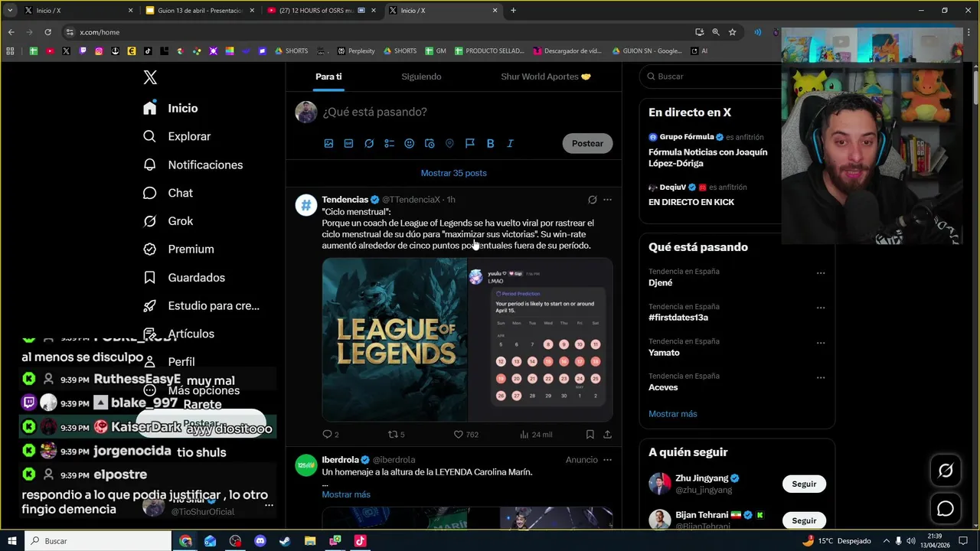View analytics of the Tendencias post

(536, 434)
